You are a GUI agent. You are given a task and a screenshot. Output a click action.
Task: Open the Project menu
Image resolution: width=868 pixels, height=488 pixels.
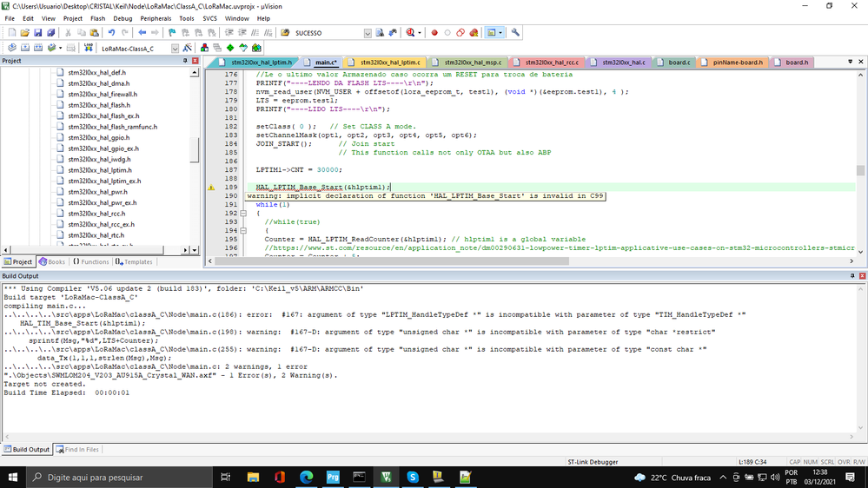pyautogui.click(x=72, y=18)
